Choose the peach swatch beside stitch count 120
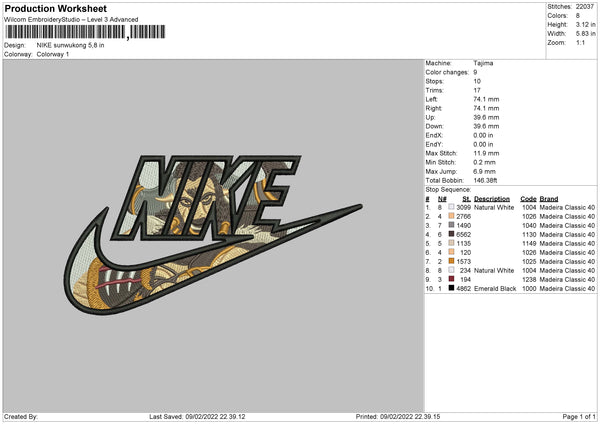The height and width of the screenshot is (424, 600). [451, 252]
